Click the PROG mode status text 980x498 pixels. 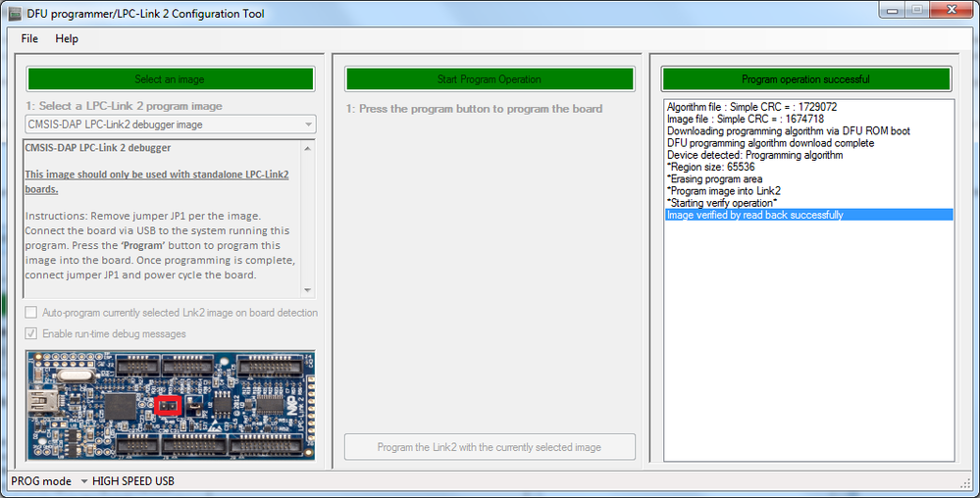[x=41, y=481]
